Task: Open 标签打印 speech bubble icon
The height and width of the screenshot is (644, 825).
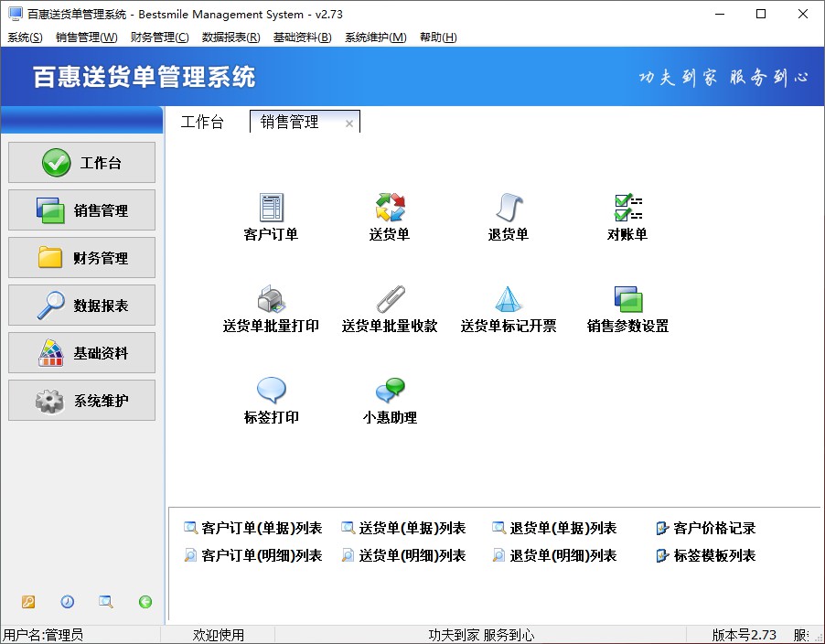Action: pos(271,392)
